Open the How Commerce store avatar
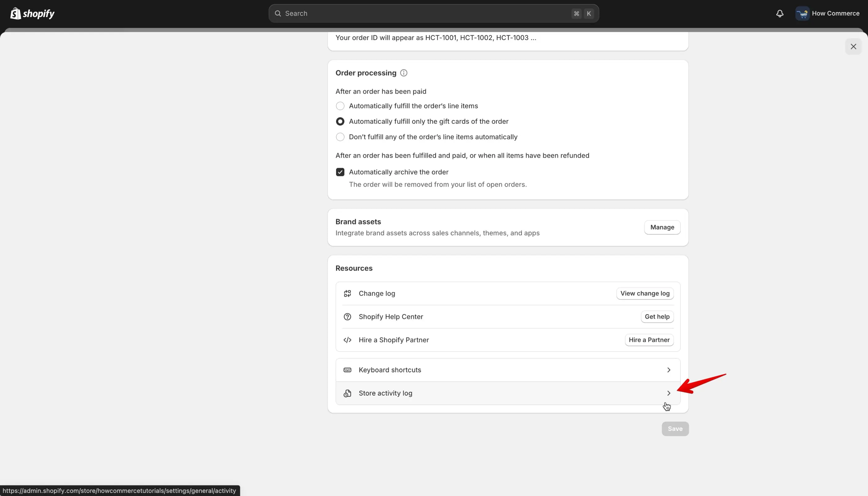 pos(802,14)
